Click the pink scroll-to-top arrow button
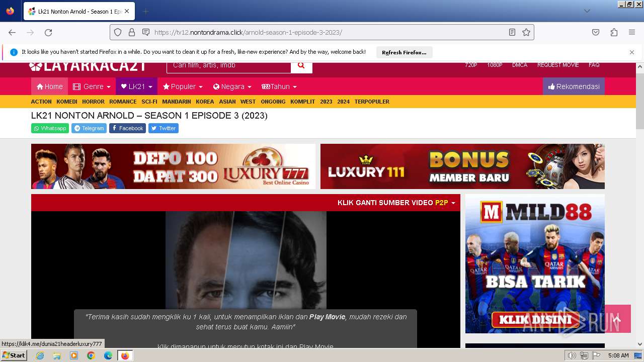Screen dimensions: 644x362 coord(618,319)
